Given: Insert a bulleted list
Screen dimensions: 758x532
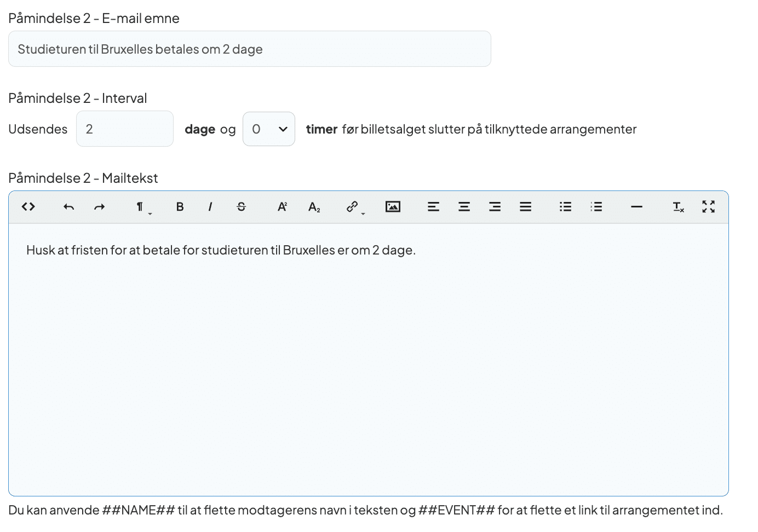Looking at the screenshot, I should [565, 207].
